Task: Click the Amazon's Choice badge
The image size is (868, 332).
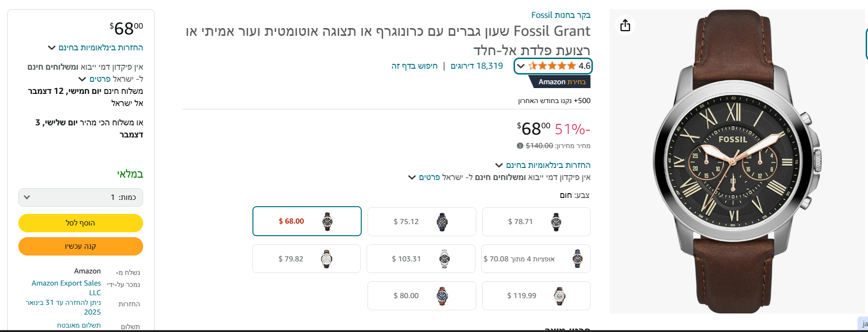Action: [561, 82]
